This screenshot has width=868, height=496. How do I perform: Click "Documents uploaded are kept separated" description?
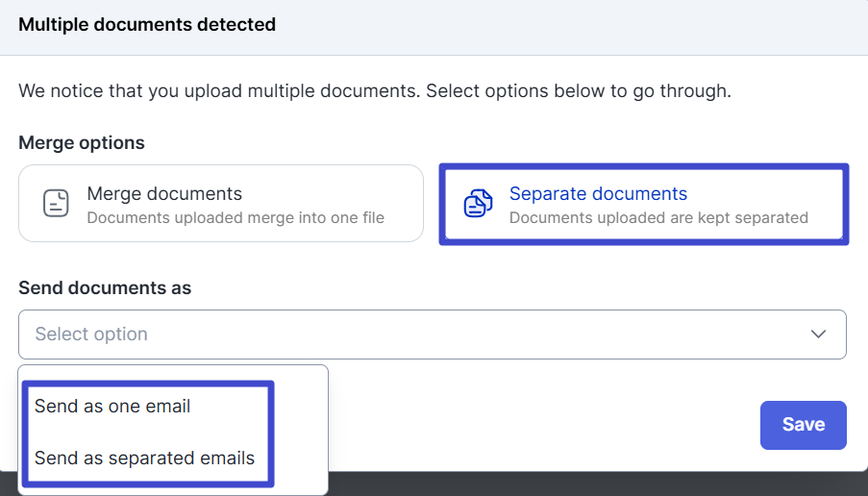tap(658, 218)
